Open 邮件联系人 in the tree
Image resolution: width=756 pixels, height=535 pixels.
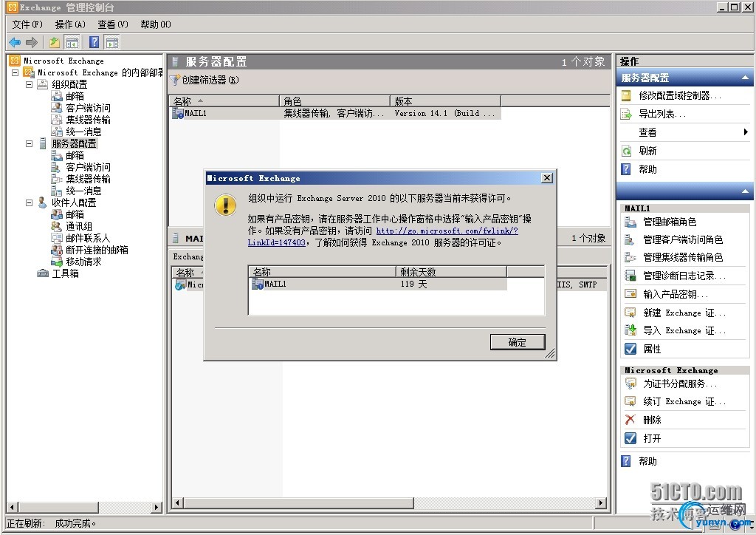[89, 238]
